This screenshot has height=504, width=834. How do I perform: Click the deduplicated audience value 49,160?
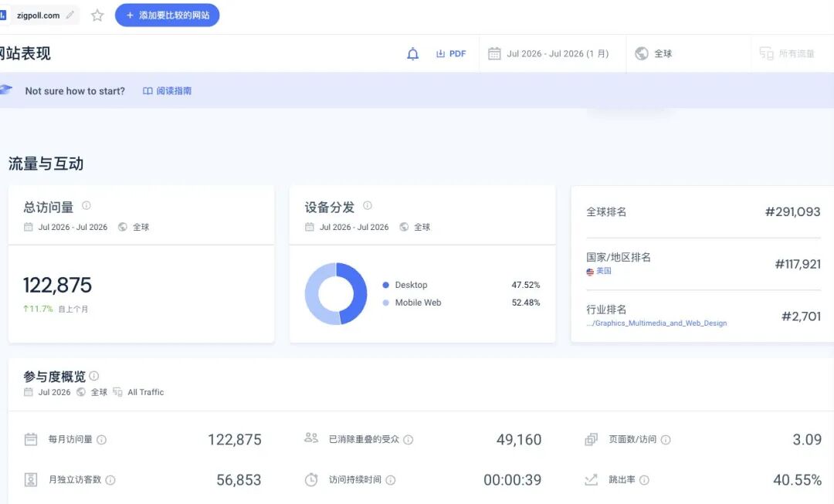click(519, 440)
